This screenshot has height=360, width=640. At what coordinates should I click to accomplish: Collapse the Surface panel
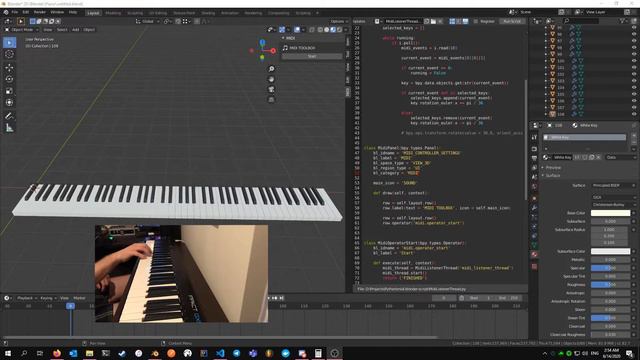coord(553,176)
